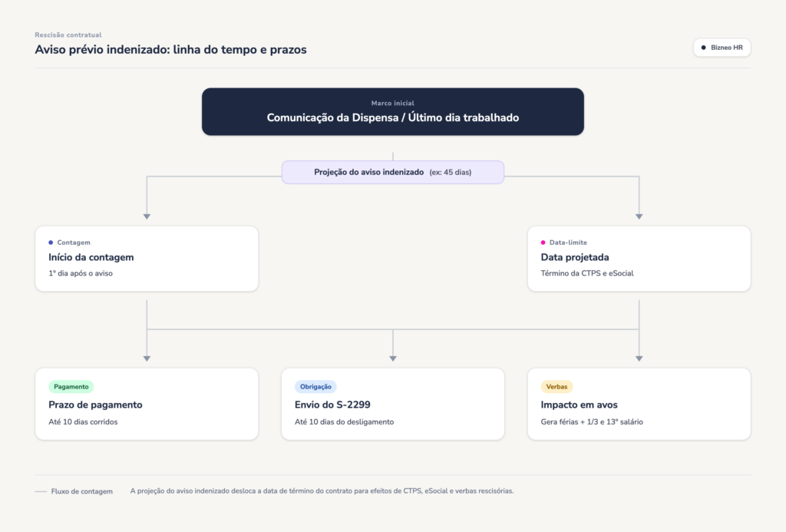786x532 pixels.
Task: Select the Prazo de pagamento card title
Action: click(x=95, y=405)
